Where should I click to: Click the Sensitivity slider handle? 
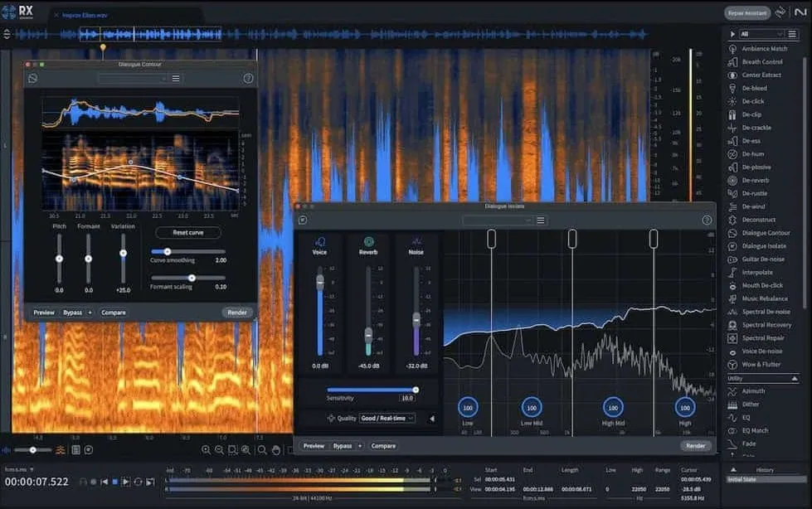pyautogui.click(x=416, y=389)
